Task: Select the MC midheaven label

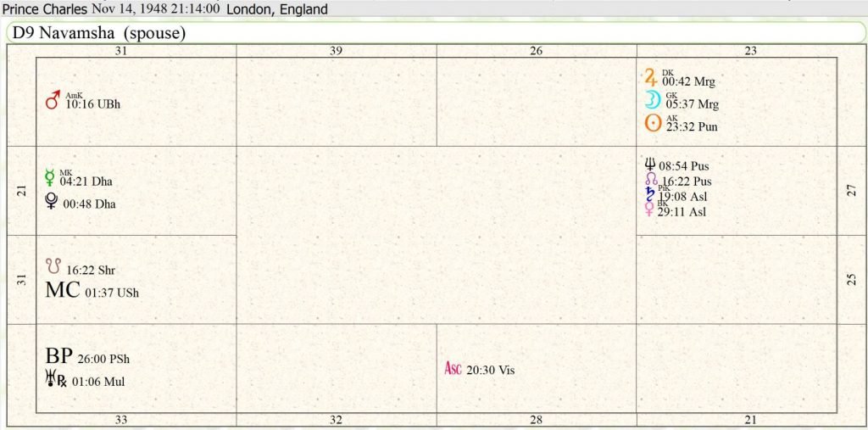Action: (x=62, y=290)
